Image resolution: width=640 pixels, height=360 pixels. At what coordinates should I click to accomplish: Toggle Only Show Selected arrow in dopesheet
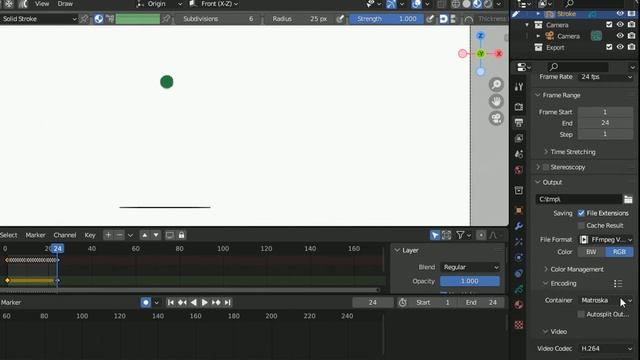click(435, 235)
